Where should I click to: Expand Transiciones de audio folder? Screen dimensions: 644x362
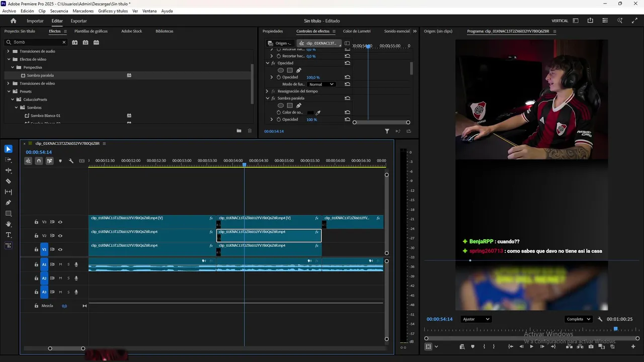tap(9, 51)
